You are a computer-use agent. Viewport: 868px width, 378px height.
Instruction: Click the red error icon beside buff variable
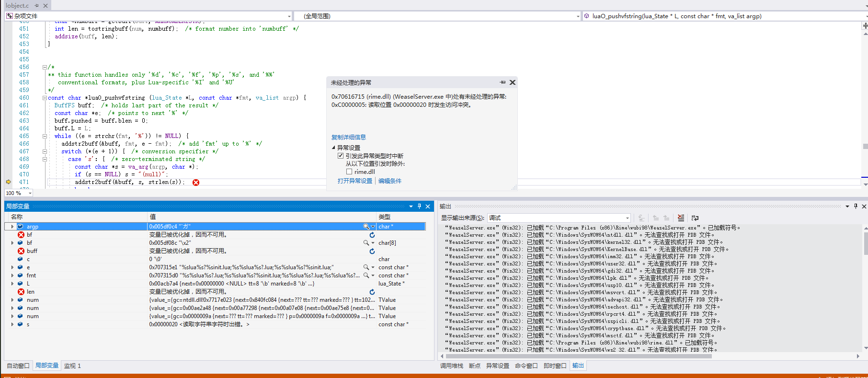21,251
